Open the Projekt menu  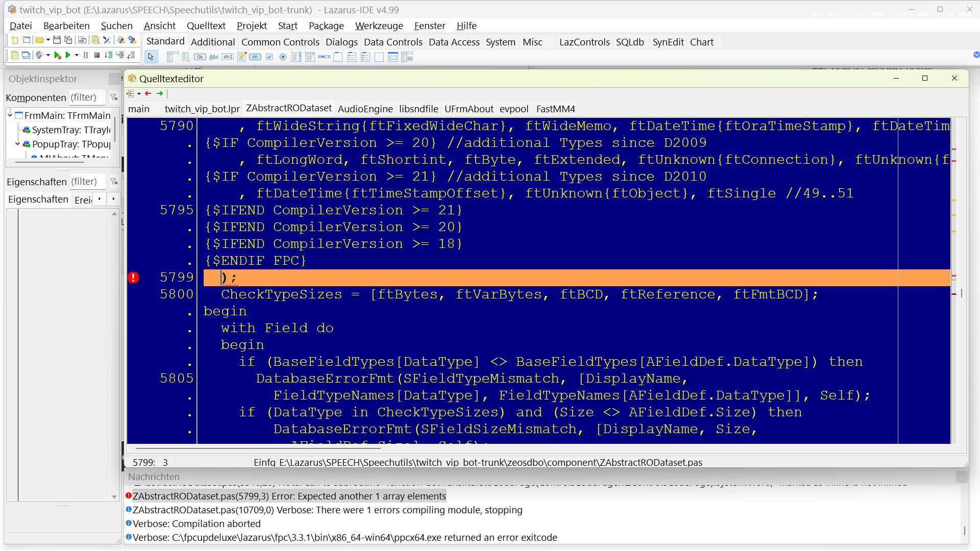tap(252, 26)
